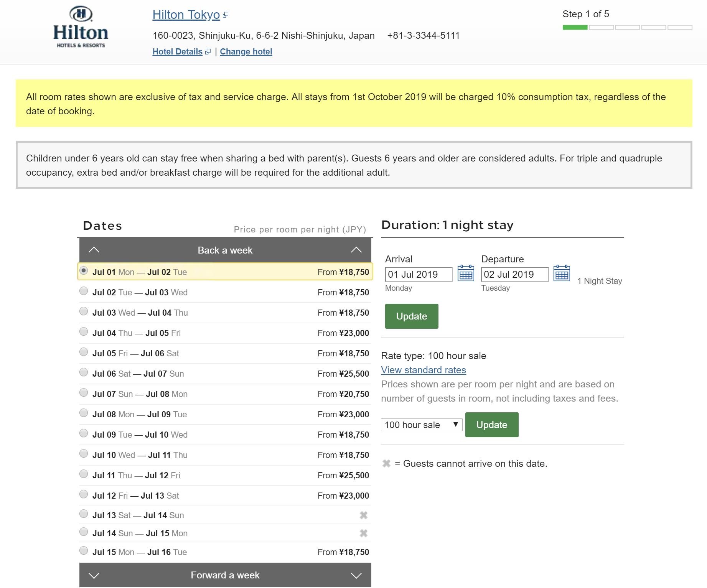This screenshot has height=588, width=707.
Task: Click Rate type: 100 hour sale text
Action: click(x=433, y=356)
